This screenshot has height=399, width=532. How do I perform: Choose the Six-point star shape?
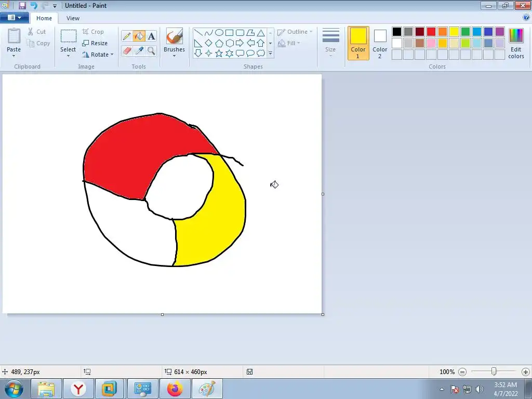tap(230, 54)
